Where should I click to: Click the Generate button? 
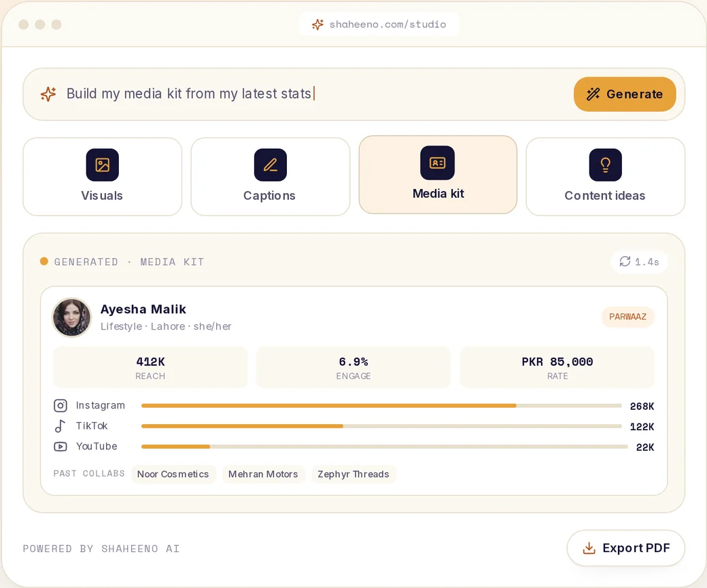point(625,94)
